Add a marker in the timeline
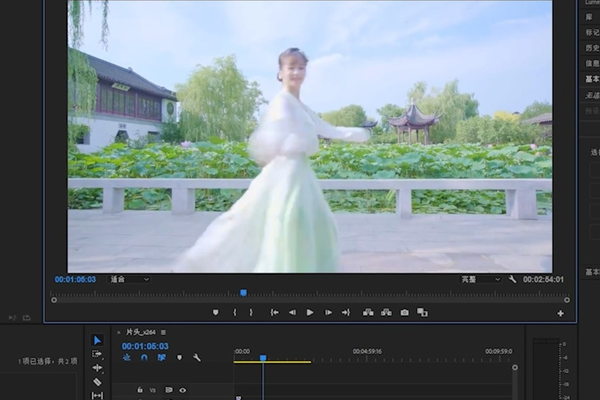 point(179,358)
